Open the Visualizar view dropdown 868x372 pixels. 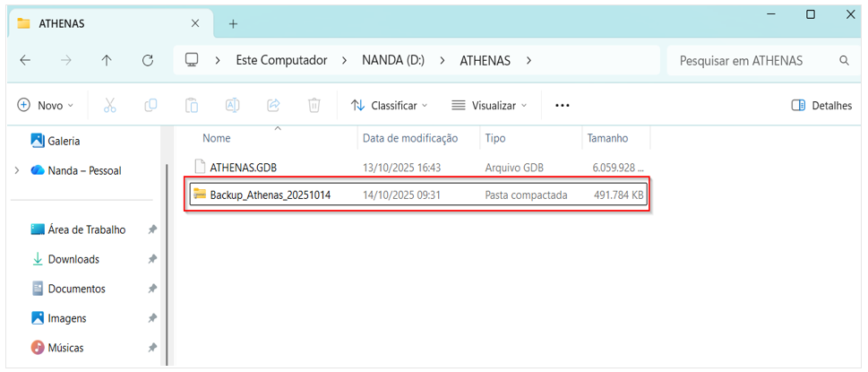[x=489, y=106]
